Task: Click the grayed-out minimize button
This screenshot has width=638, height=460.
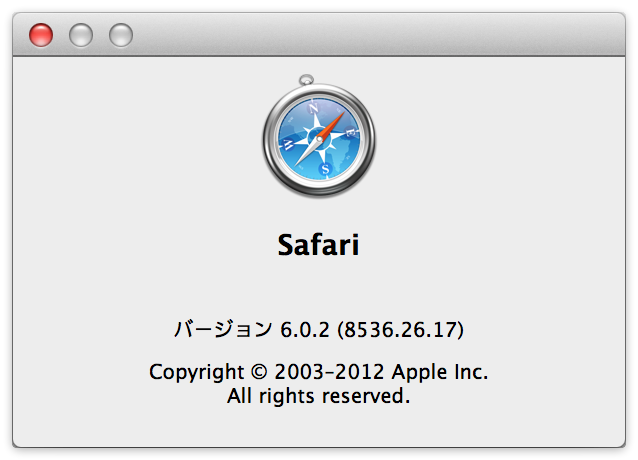Action: [81, 35]
